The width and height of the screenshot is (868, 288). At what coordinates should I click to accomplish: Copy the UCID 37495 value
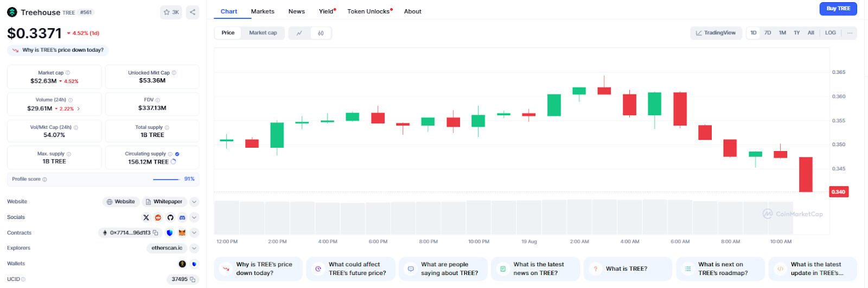pyautogui.click(x=193, y=279)
